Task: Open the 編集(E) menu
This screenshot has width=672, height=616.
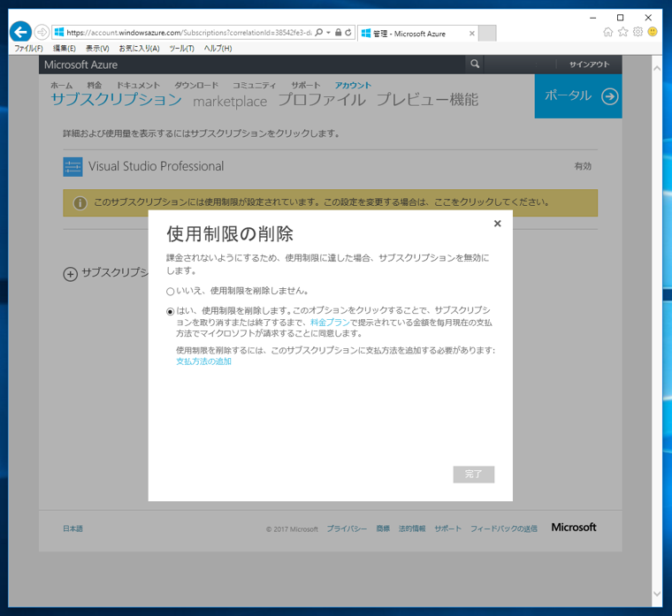Action: 65,49
